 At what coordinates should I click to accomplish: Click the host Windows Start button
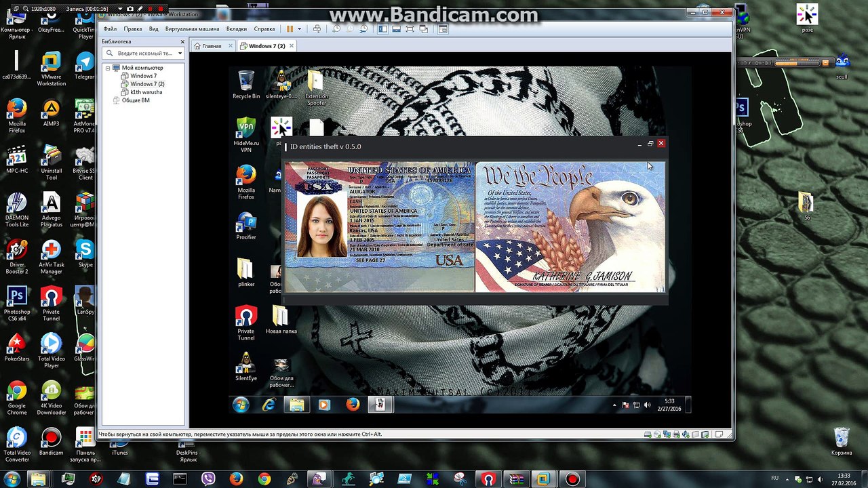pyautogui.click(x=11, y=479)
